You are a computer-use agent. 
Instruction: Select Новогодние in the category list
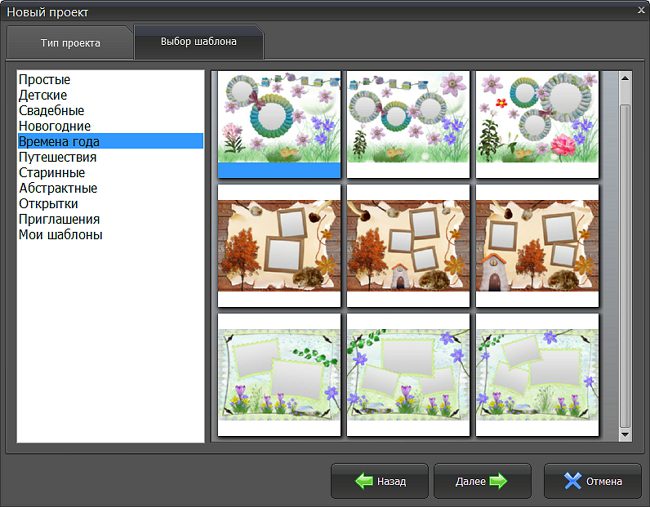pyautogui.click(x=110, y=126)
